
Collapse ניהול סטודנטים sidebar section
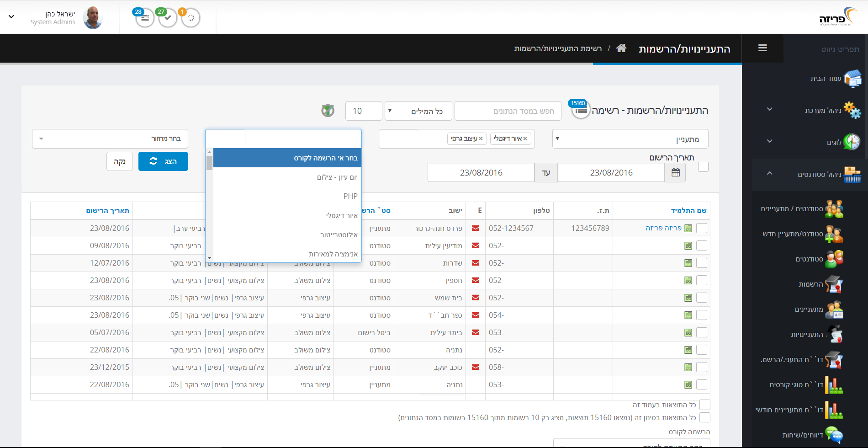(x=770, y=173)
